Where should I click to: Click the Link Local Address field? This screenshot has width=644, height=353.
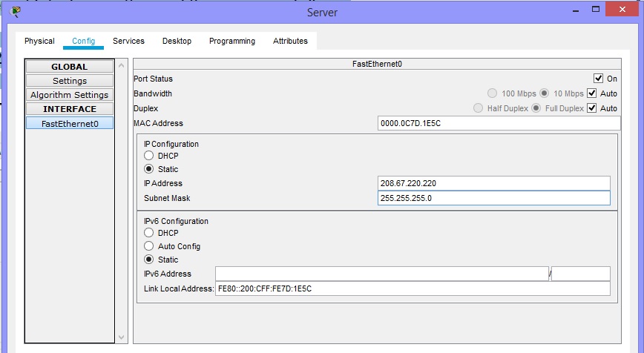tap(412, 288)
